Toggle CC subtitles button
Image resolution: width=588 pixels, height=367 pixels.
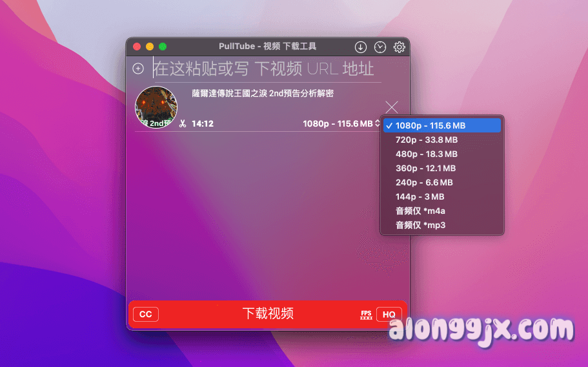click(146, 315)
